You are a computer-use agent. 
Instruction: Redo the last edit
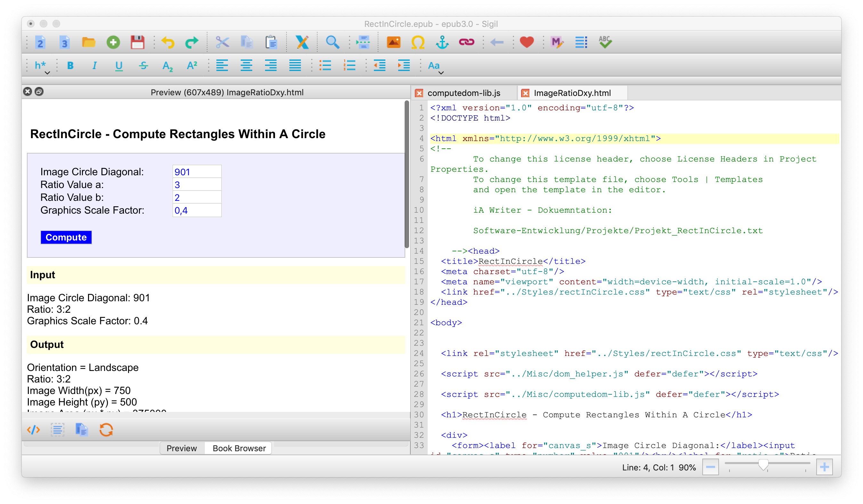192,43
